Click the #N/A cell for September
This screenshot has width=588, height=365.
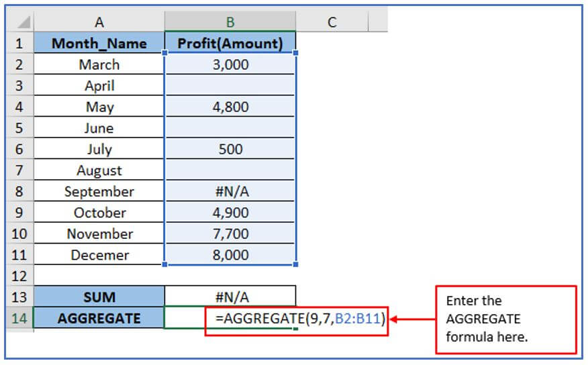point(230,191)
